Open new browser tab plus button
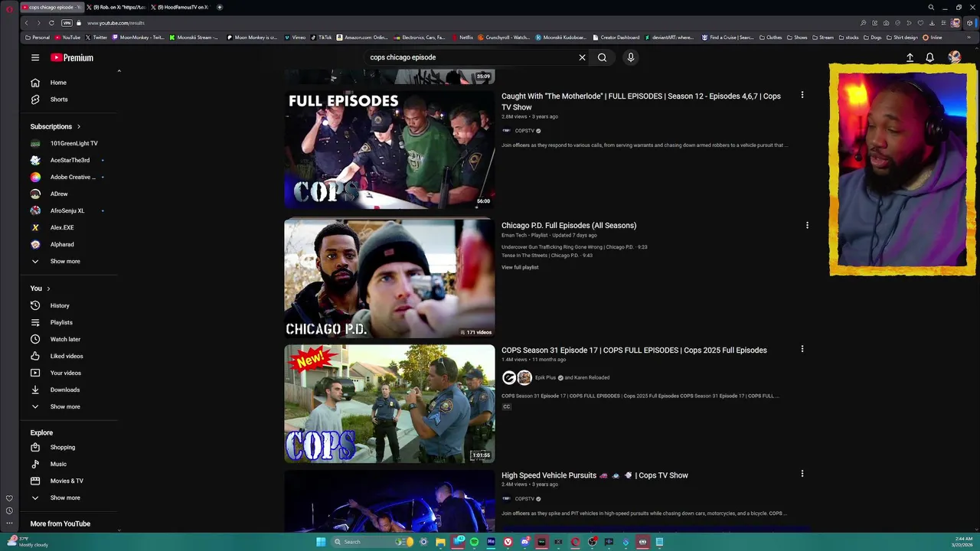The width and height of the screenshot is (980, 551). click(x=220, y=7)
